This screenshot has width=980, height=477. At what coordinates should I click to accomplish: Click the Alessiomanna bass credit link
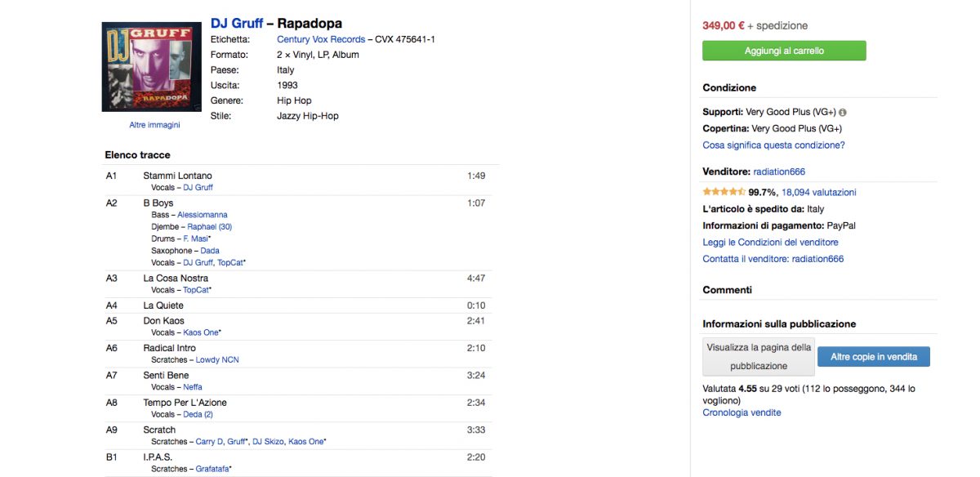point(203,215)
